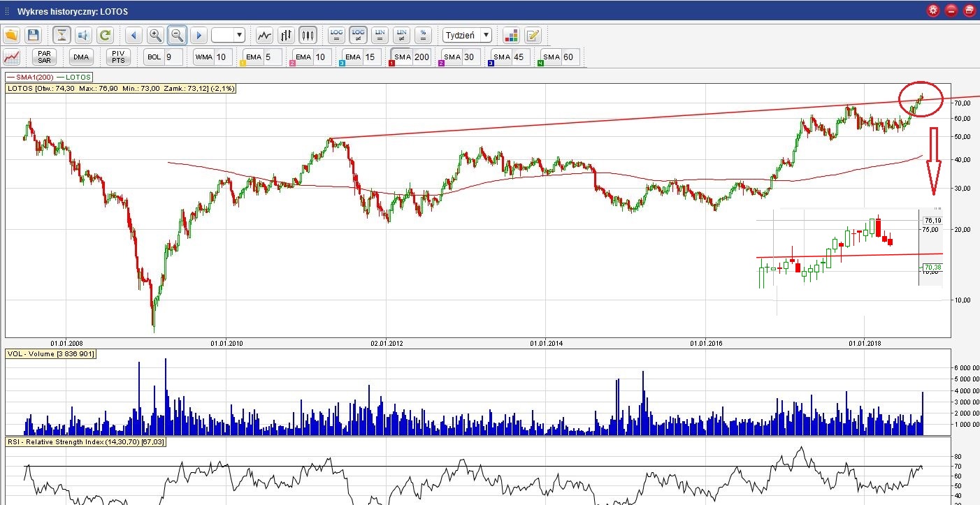980x505 pixels.
Task: Click the open folder icon
Action: [x=12, y=35]
